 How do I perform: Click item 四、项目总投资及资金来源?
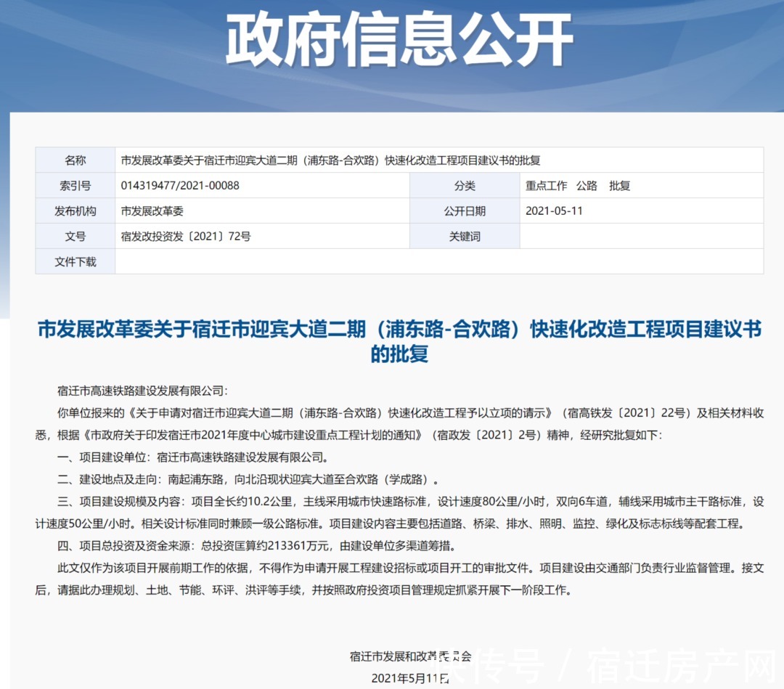tap(256, 545)
